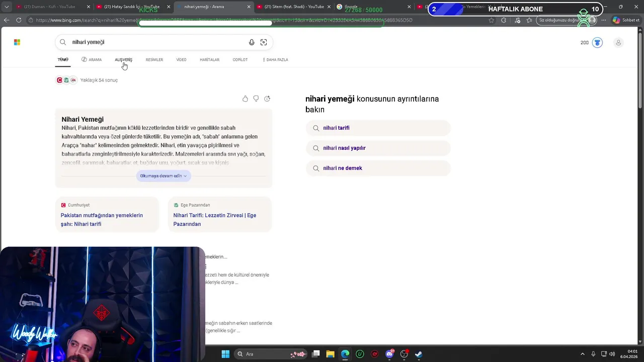This screenshot has width=644, height=362.
Task: Click the rewards points '200' text
Action: (584, 43)
